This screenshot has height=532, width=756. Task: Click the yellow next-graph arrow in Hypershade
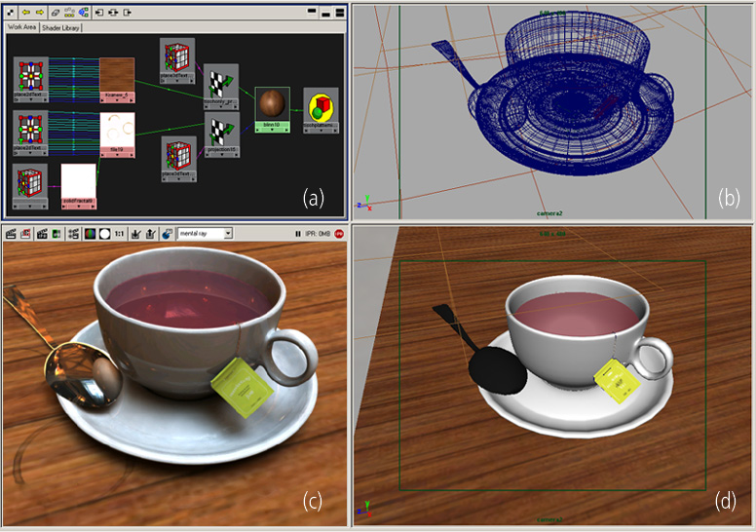(39, 13)
